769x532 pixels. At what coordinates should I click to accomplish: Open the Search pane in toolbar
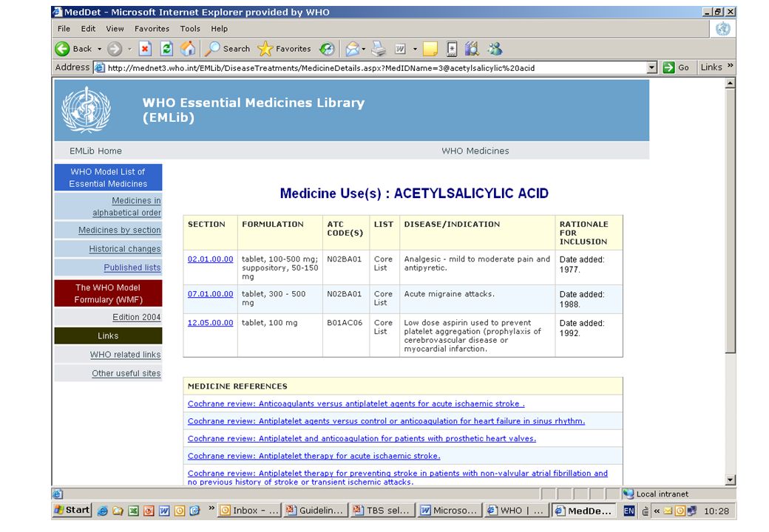228,49
